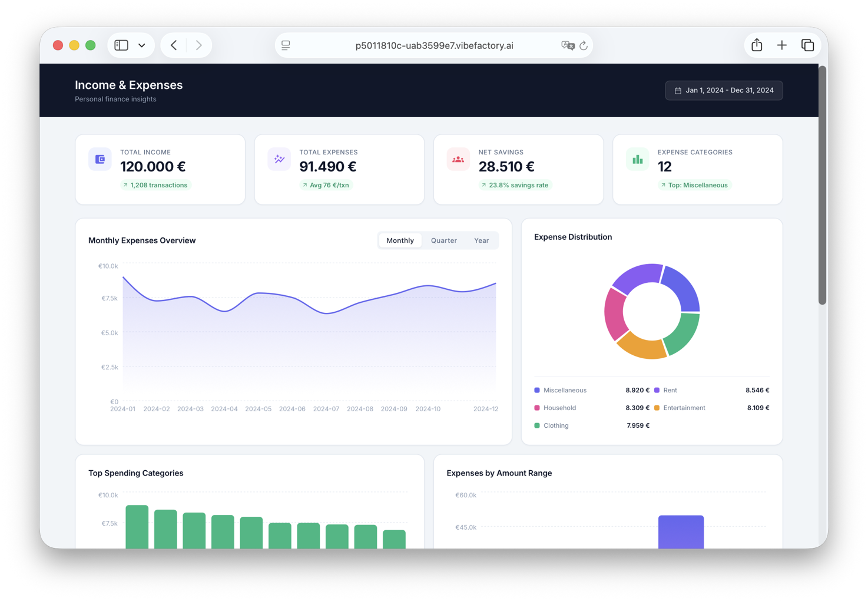Screen dimensions: 868x601
Task: Click the share icon in the browser toolbar
Action: (756, 45)
